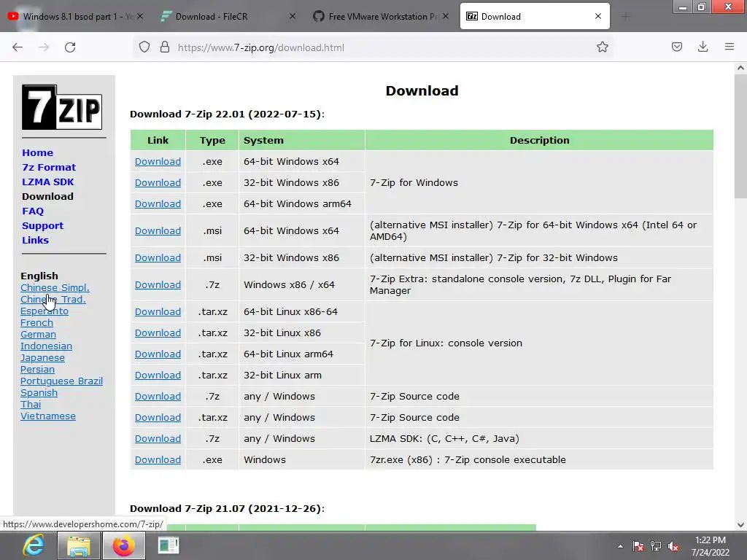Click the Firefox taskbar icon
Image resolution: width=747 pixels, height=560 pixels.
pos(124,545)
